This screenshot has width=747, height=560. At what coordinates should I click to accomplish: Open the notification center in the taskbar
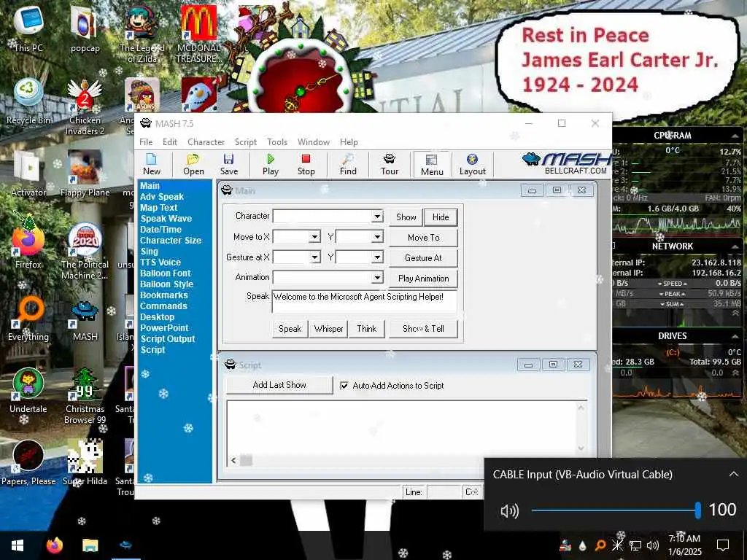point(723,545)
